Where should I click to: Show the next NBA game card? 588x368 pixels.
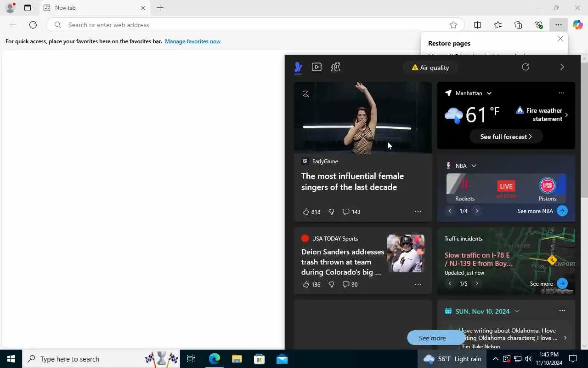tap(477, 211)
